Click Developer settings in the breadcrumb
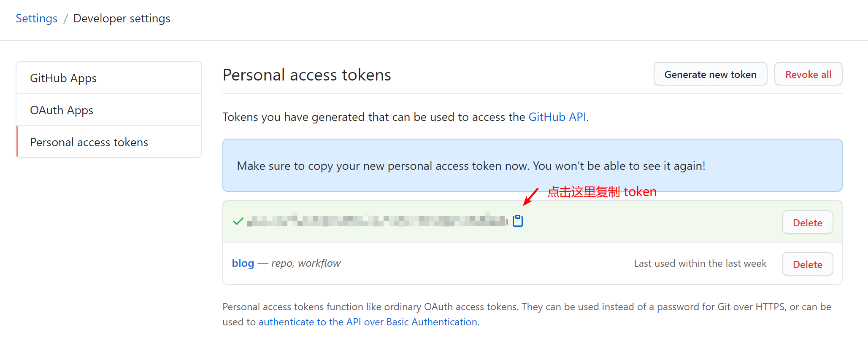This screenshot has height=338, width=868. point(122,18)
